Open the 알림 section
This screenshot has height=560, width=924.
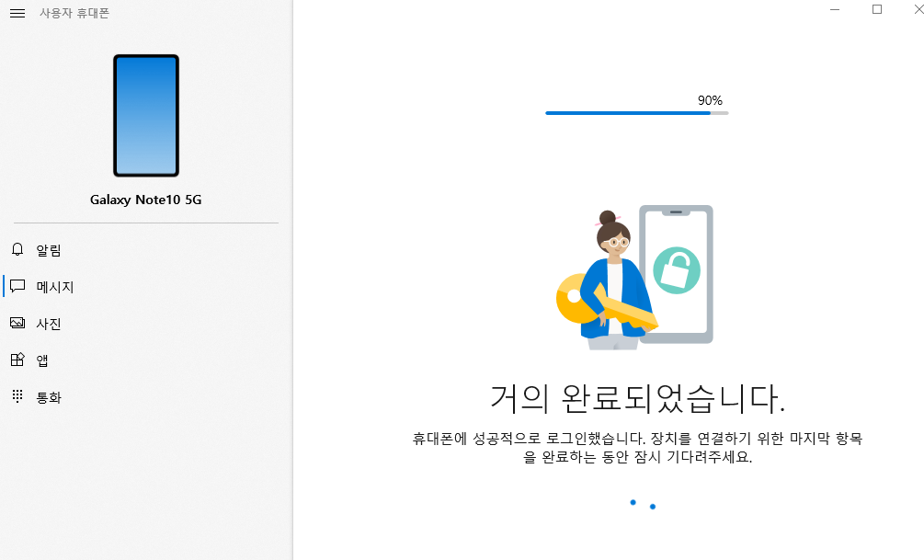coord(146,250)
